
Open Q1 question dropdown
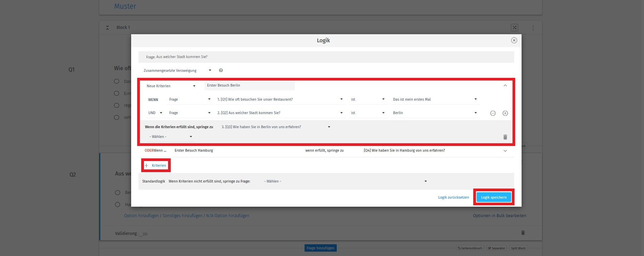coord(280,99)
